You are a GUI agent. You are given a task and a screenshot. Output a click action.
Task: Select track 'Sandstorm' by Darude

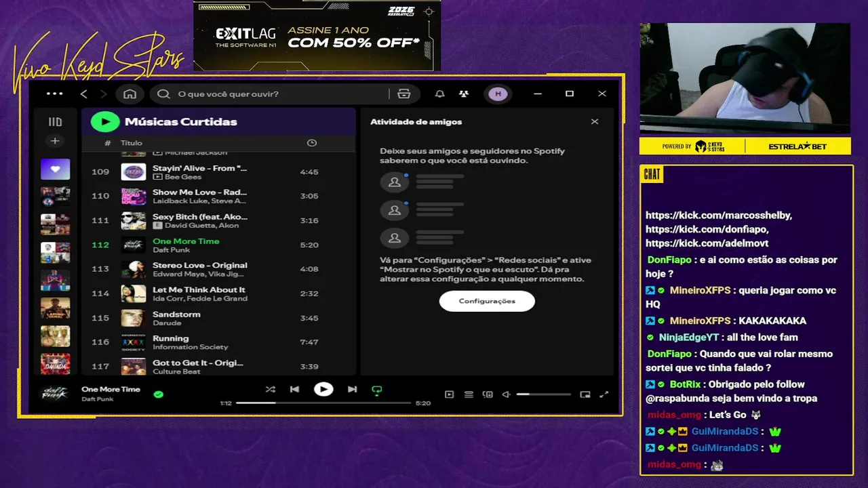pyautogui.click(x=219, y=318)
